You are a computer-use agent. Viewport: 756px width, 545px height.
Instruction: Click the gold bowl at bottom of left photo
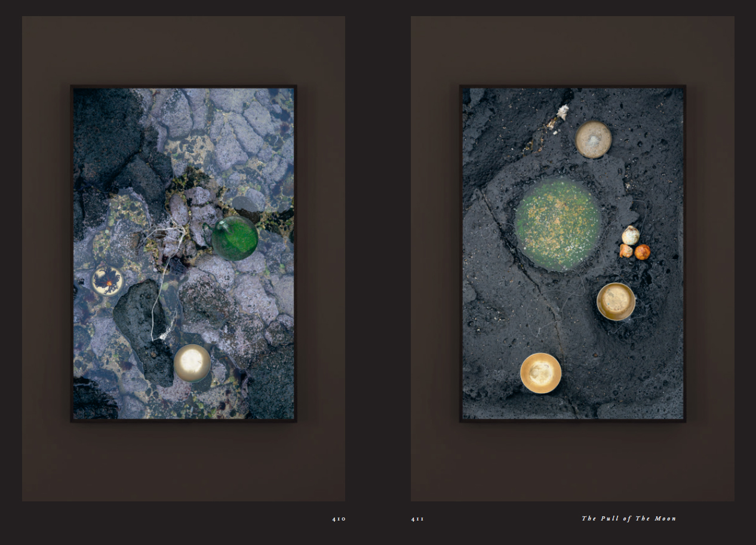pos(192,363)
